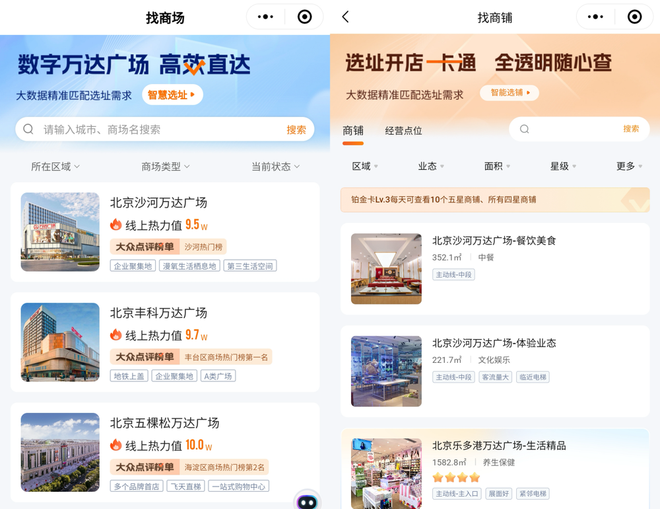Image resolution: width=660 pixels, height=509 pixels.
Task: Open the 星级 star rating filter
Action: [x=564, y=166]
